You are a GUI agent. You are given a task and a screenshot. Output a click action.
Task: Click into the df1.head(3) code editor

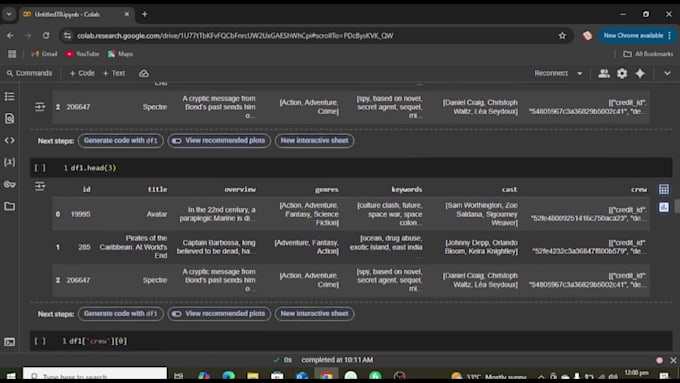click(369, 168)
